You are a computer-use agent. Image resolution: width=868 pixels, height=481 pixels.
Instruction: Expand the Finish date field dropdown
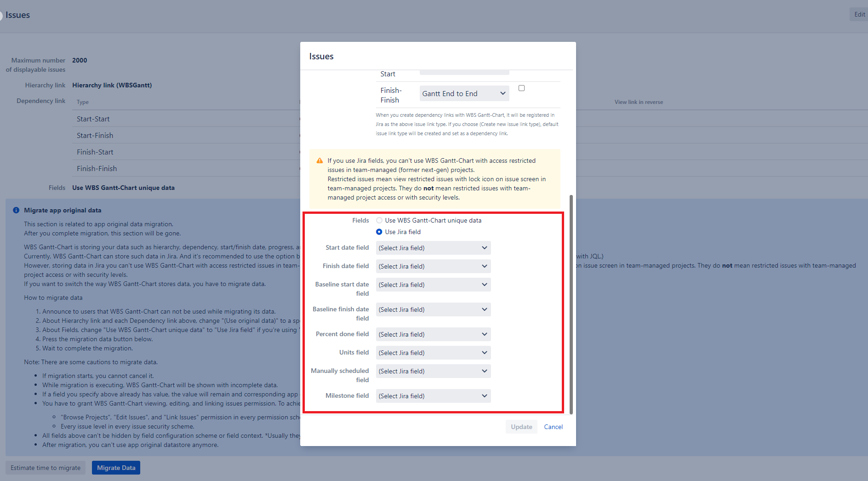(x=433, y=267)
